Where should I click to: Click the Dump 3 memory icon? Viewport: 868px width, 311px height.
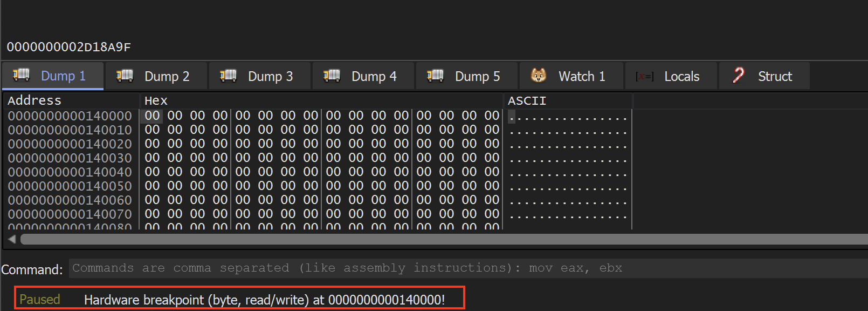pos(229,75)
